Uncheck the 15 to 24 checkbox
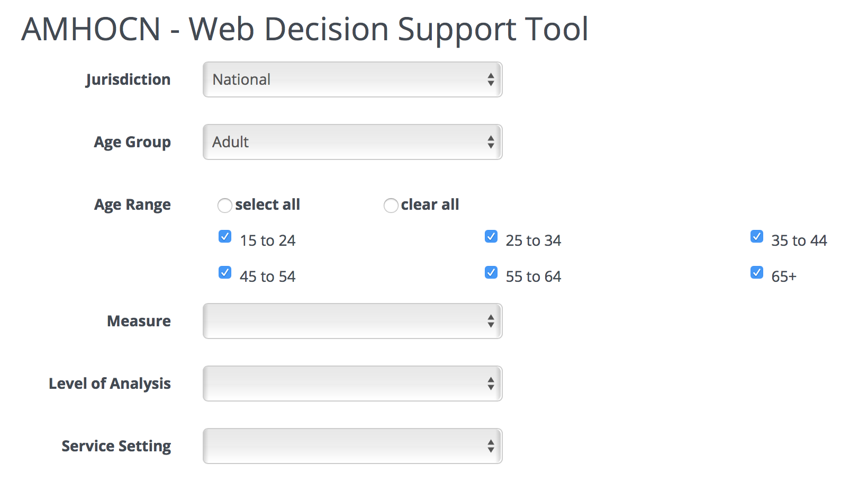The width and height of the screenshot is (868, 481). tap(225, 236)
